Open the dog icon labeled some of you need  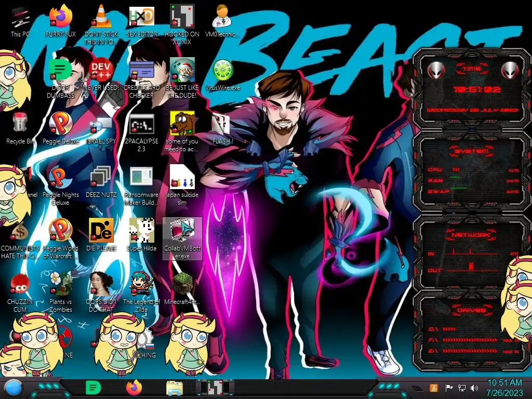point(182,132)
